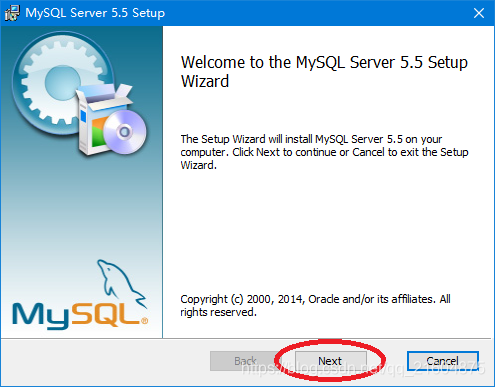Click the 'Copyright (c) 2000, 2014, Oracle' notice
The image size is (495, 387).
tap(315, 305)
